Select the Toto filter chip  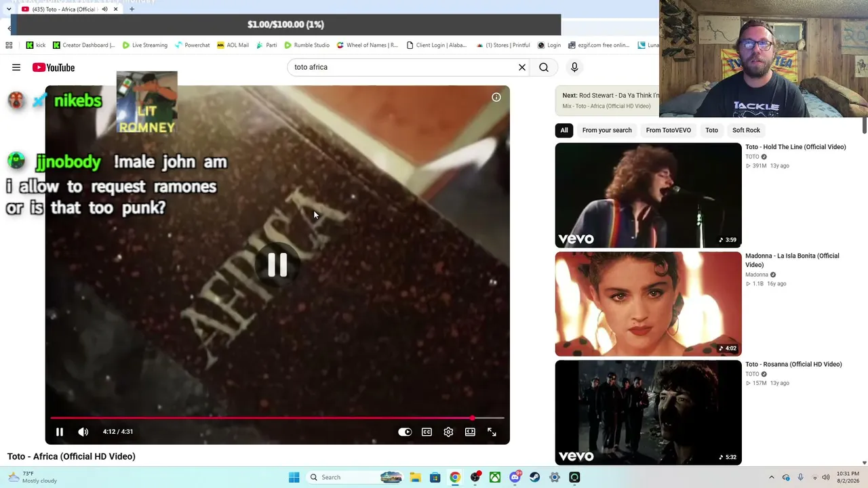click(x=711, y=130)
